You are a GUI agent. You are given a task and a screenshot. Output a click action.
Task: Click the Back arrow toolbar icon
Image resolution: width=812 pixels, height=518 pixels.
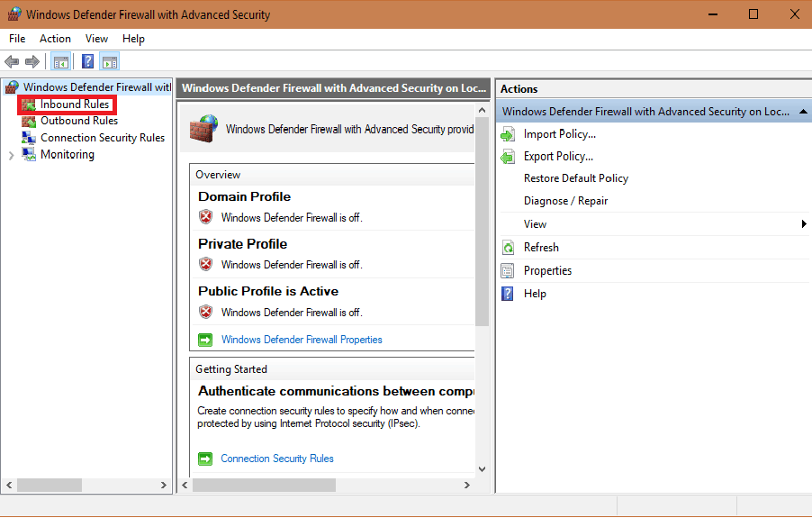tap(12, 62)
